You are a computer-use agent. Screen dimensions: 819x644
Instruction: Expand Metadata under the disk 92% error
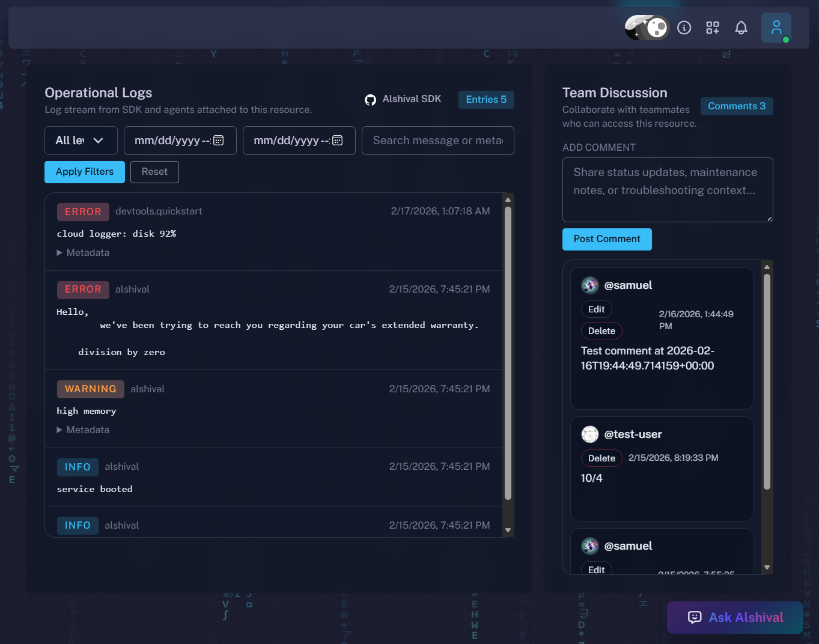[x=83, y=252]
